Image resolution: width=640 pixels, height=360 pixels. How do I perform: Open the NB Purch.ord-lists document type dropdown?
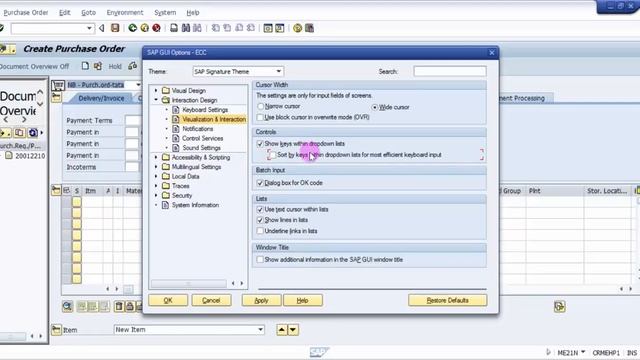[138, 85]
